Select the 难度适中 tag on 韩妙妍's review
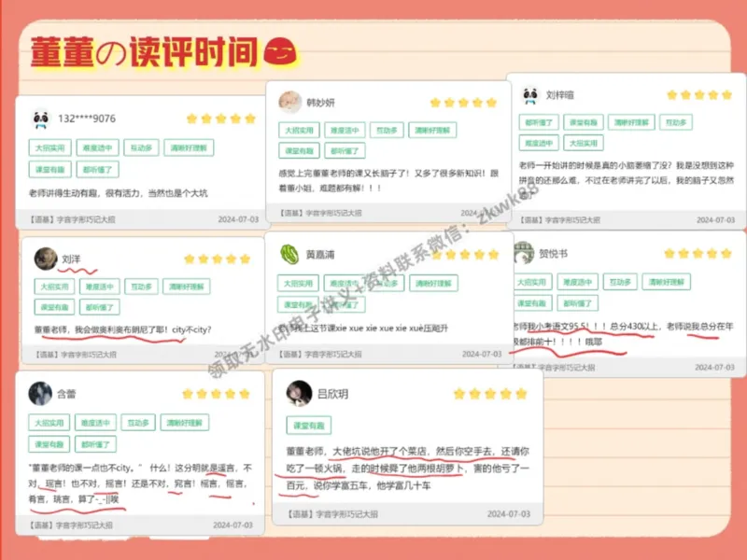The image size is (747, 560). tap(345, 130)
